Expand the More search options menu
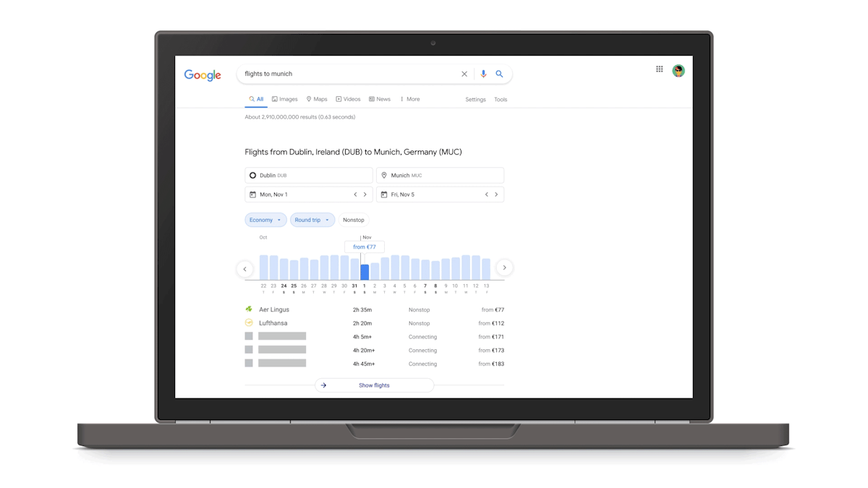Screen dimensions: 868x488 click(410, 99)
